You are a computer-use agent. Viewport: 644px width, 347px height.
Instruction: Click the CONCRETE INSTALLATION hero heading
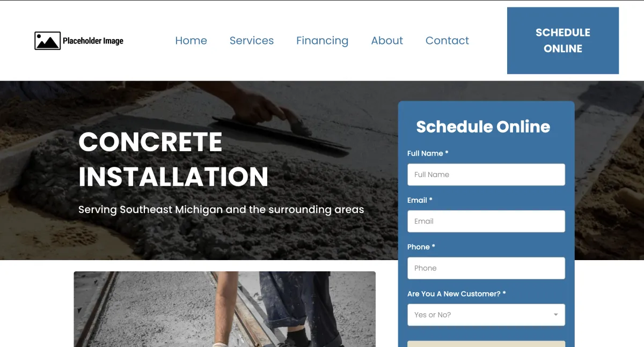[173, 159]
